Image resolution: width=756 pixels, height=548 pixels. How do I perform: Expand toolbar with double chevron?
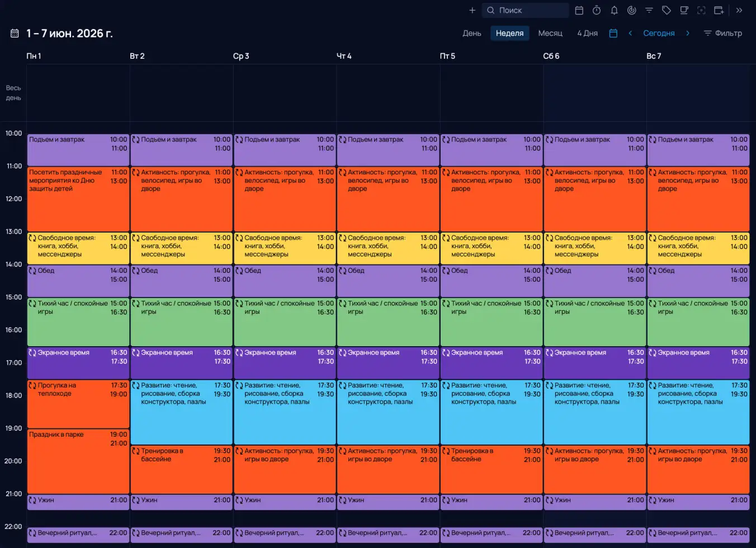(x=739, y=10)
